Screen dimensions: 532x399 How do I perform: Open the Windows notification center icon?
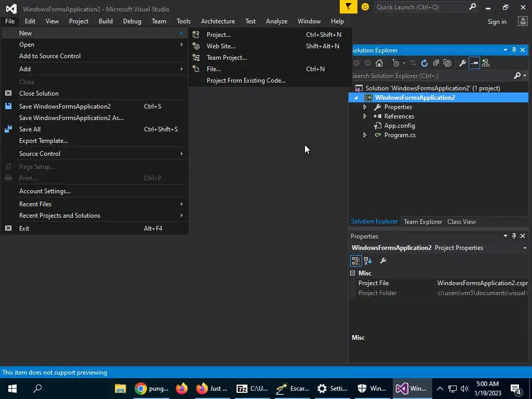tap(516, 389)
